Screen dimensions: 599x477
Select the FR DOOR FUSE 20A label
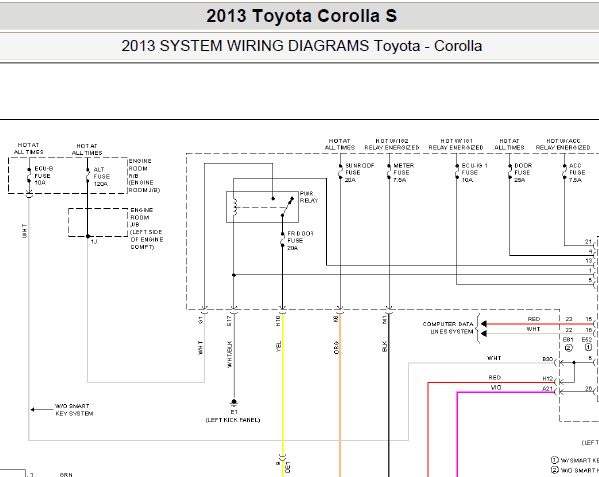pos(300,241)
